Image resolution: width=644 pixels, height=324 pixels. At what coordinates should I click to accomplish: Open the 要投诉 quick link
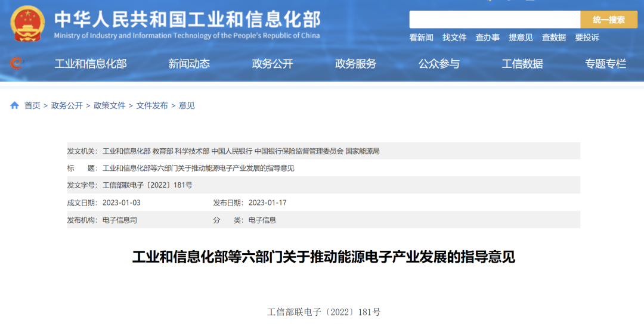587,38
